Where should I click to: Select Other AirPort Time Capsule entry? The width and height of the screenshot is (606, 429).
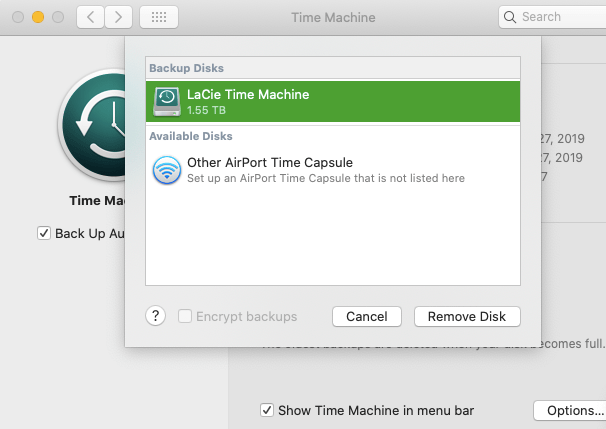point(333,170)
